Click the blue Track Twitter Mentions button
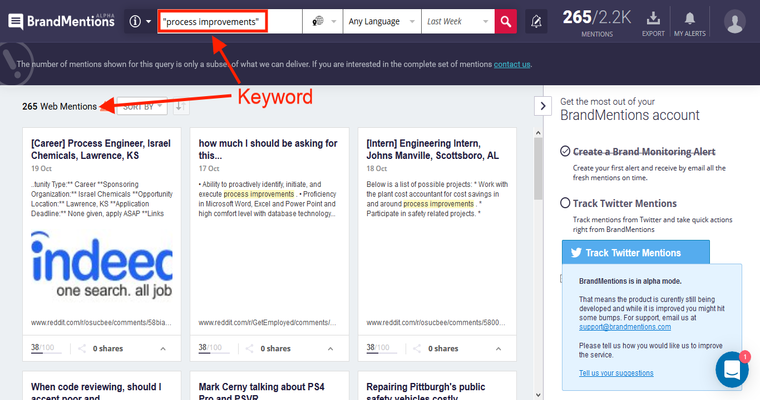 coord(635,253)
